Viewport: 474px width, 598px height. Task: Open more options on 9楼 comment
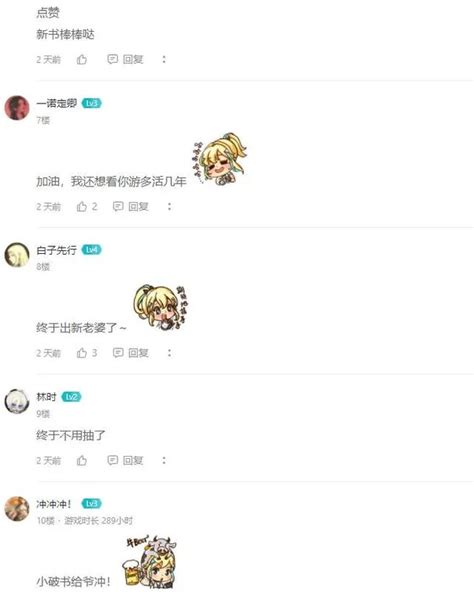coord(164,461)
